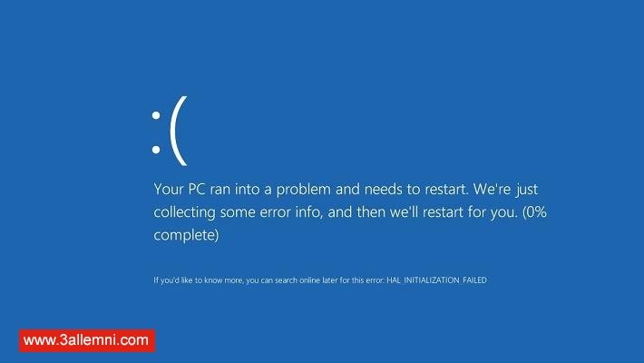Click the phrase 'we'll restart for you'

453,212
